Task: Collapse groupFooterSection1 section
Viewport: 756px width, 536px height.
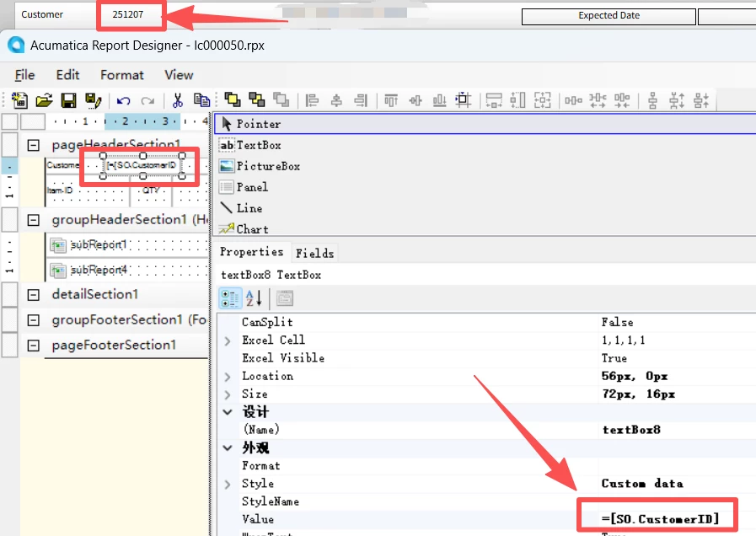Action: coord(33,320)
